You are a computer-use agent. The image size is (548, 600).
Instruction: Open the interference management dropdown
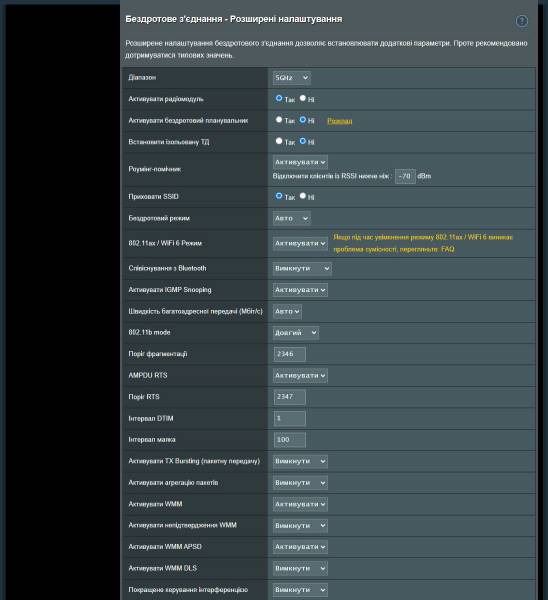tap(300, 590)
